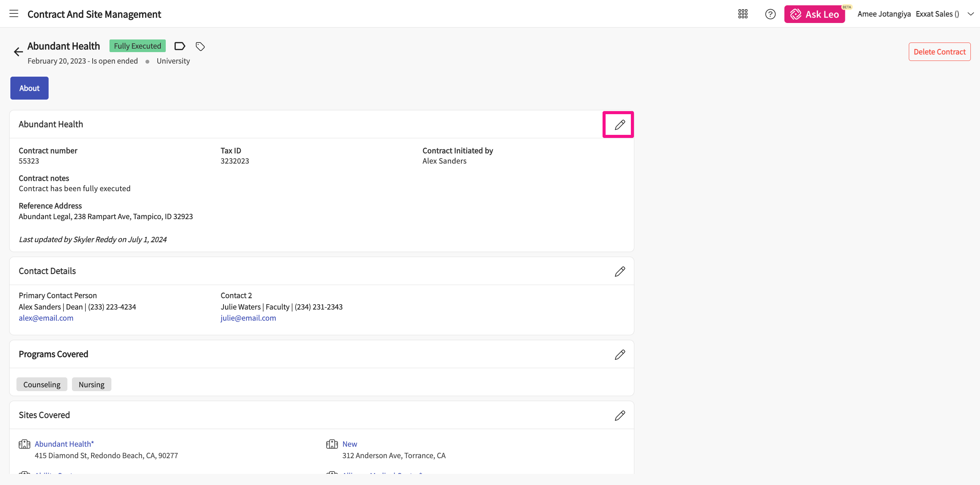Click the back arrow beside Abundant Health
Viewport: 980px width, 485px height.
[18, 52]
